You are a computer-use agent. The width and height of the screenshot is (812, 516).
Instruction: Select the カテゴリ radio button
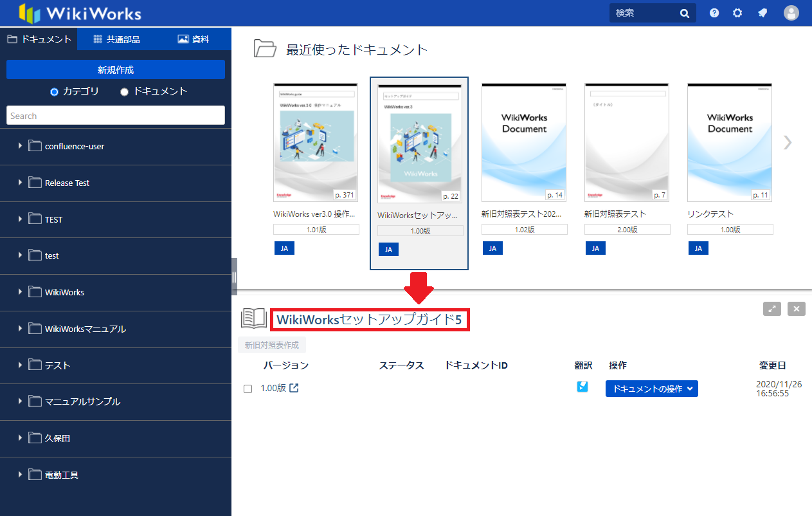coord(54,91)
